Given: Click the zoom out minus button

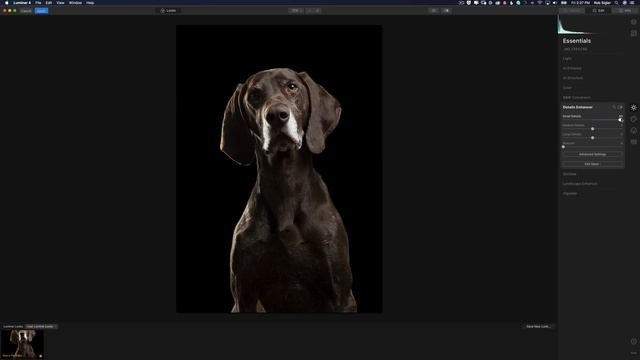Looking at the screenshot, I should tap(310, 11).
